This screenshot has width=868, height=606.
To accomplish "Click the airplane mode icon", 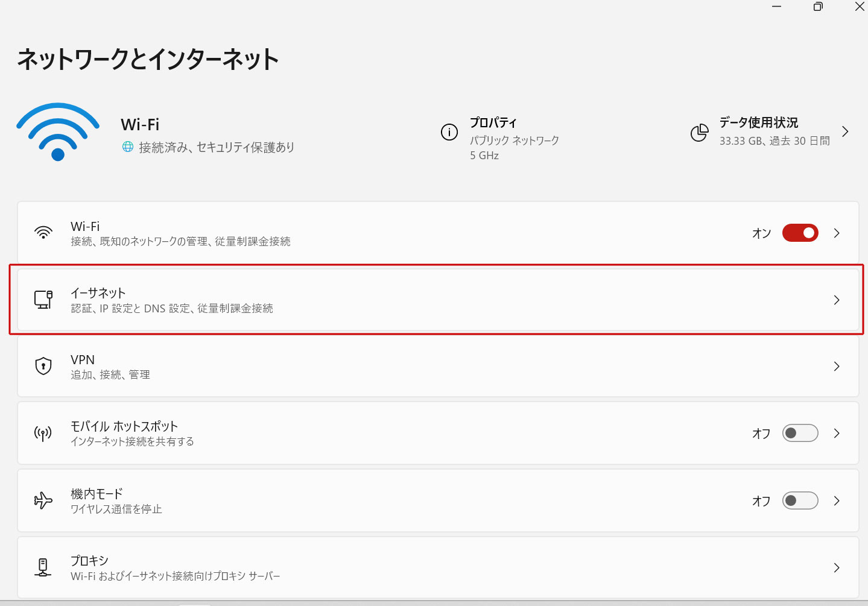I will tap(43, 500).
